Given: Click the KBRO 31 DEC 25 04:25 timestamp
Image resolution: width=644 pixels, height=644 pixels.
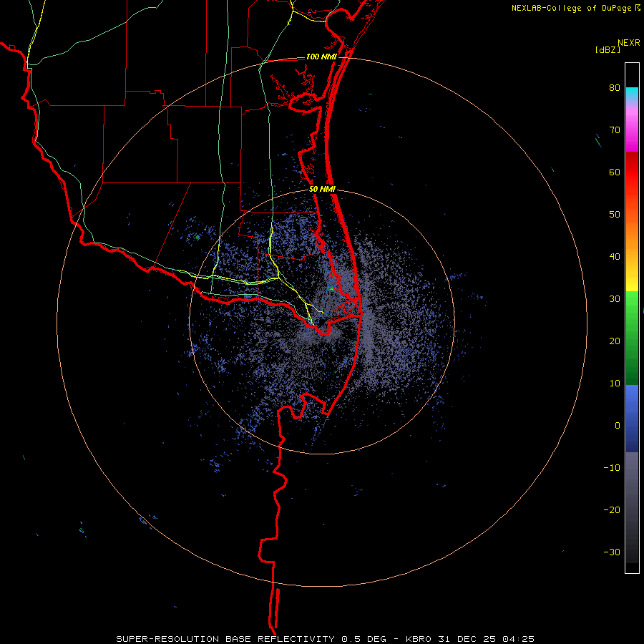Looking at the screenshot, I should pos(470,639).
